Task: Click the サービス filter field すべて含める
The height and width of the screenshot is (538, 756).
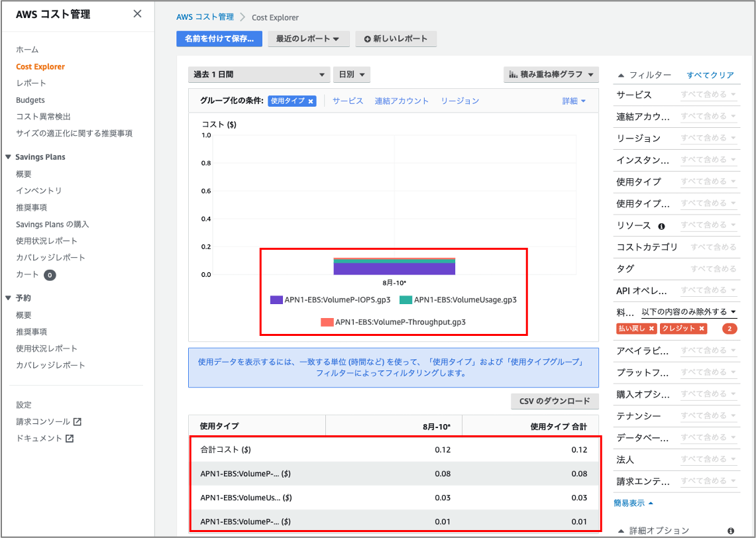Action: 706,95
